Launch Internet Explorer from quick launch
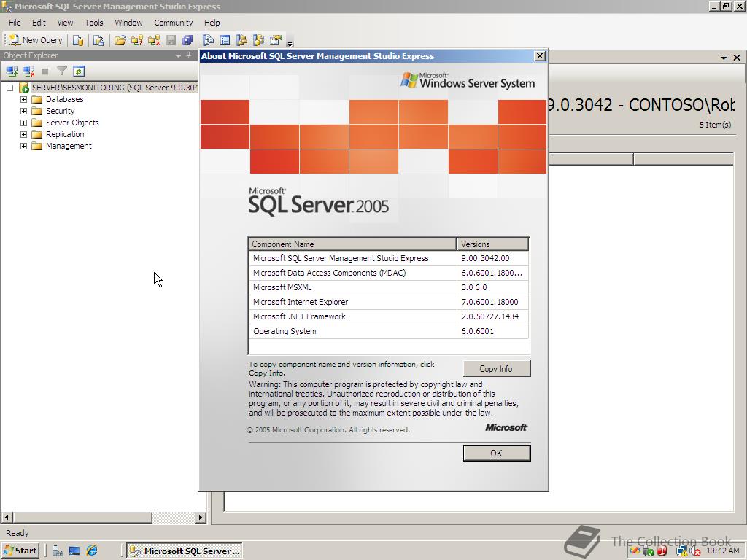Image resolution: width=747 pixels, height=560 pixels. click(92, 551)
